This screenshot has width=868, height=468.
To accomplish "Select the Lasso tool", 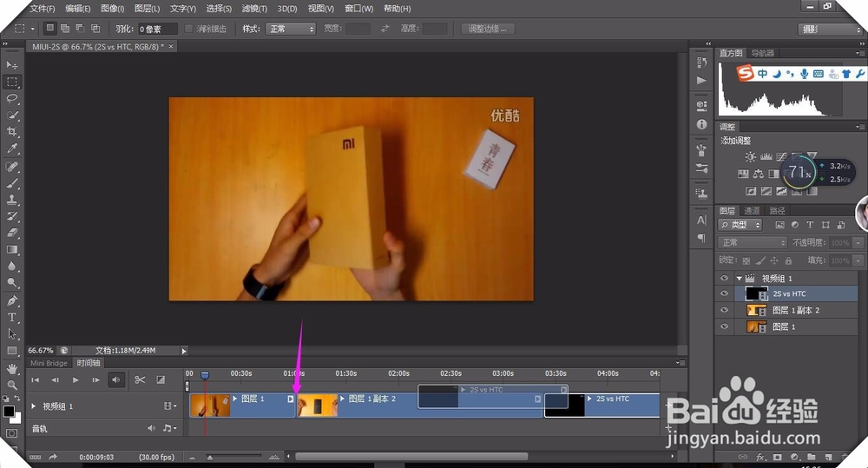I will point(11,99).
